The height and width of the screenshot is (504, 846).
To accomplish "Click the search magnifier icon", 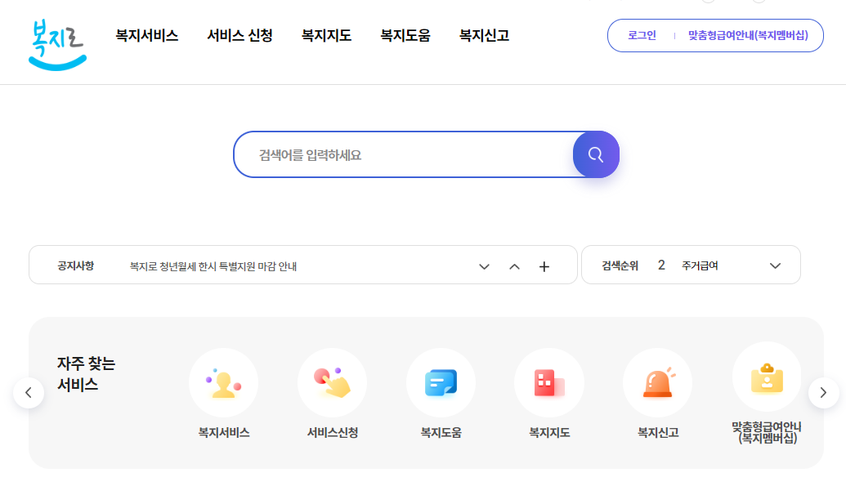I will [596, 154].
